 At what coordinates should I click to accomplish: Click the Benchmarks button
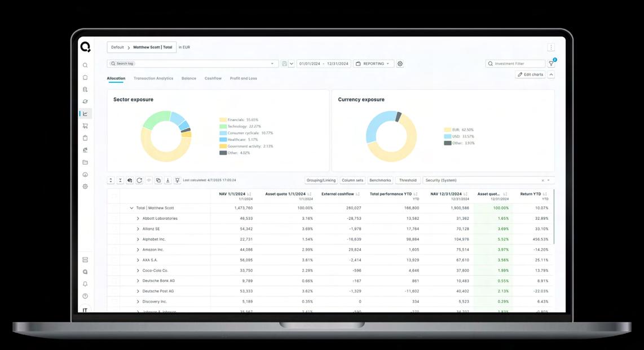380,180
